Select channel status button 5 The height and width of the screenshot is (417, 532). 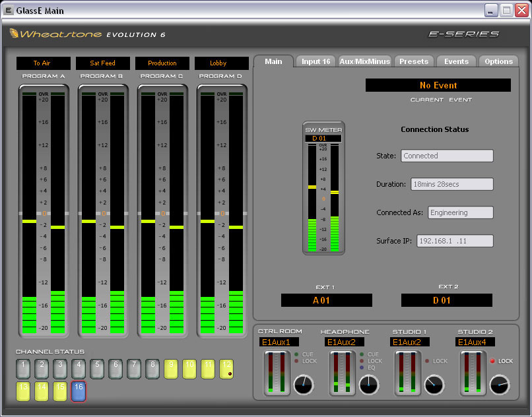[97, 369]
